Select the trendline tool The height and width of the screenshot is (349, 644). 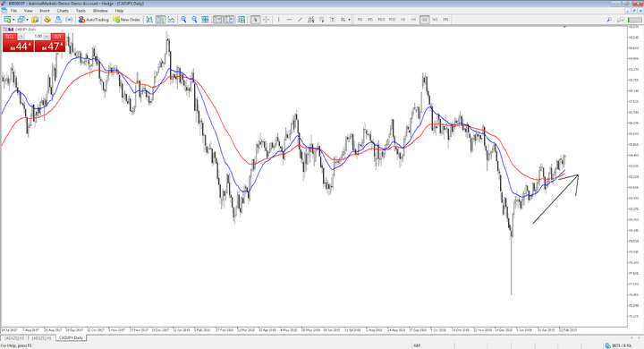301,20
